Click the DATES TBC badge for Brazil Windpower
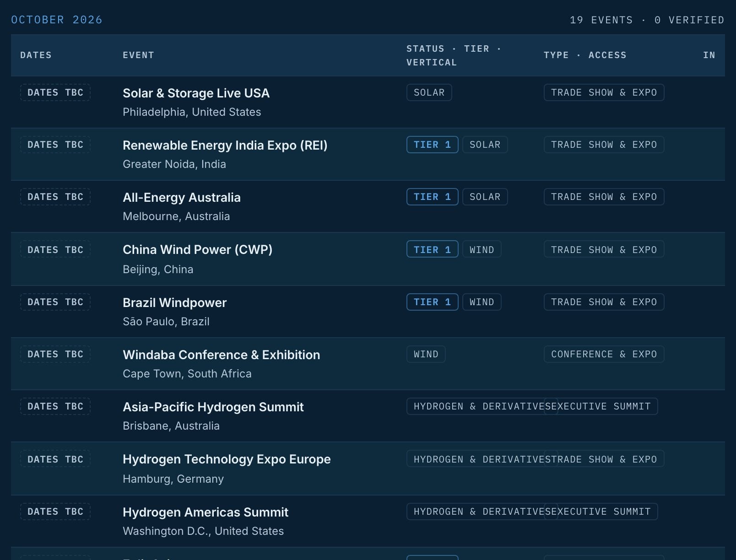 55,302
